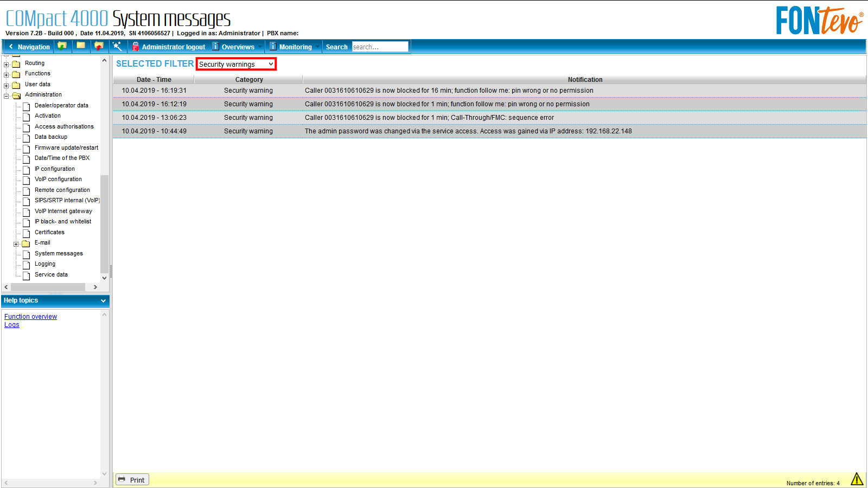Click inside the search input field
This screenshot has height=488, width=868.
(x=380, y=47)
